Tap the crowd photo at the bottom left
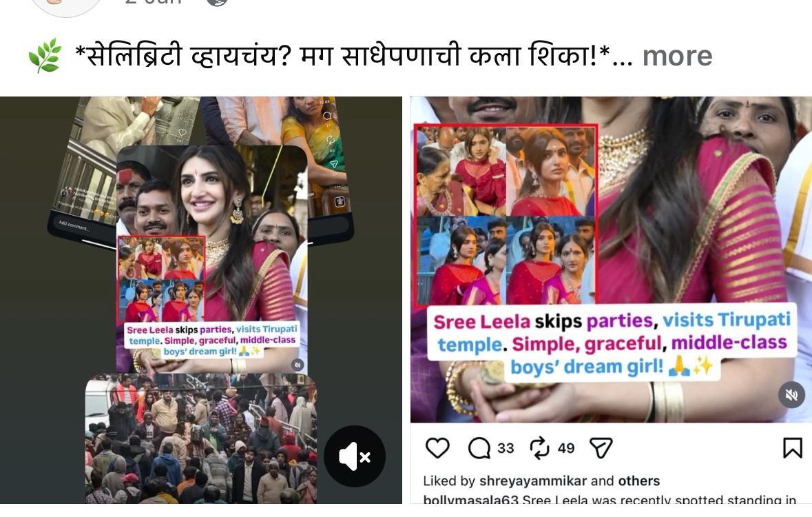Screen dimensions: 812x517 click(x=201, y=438)
